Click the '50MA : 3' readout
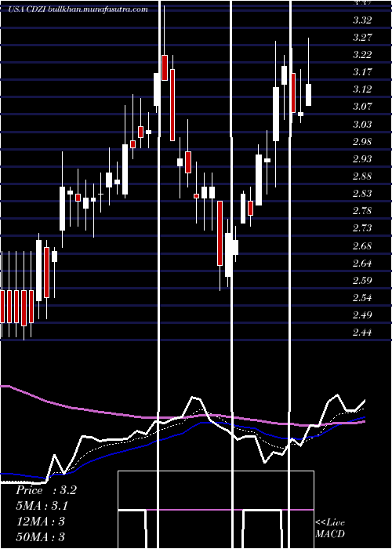This screenshot has height=549, width=392. coord(41,537)
